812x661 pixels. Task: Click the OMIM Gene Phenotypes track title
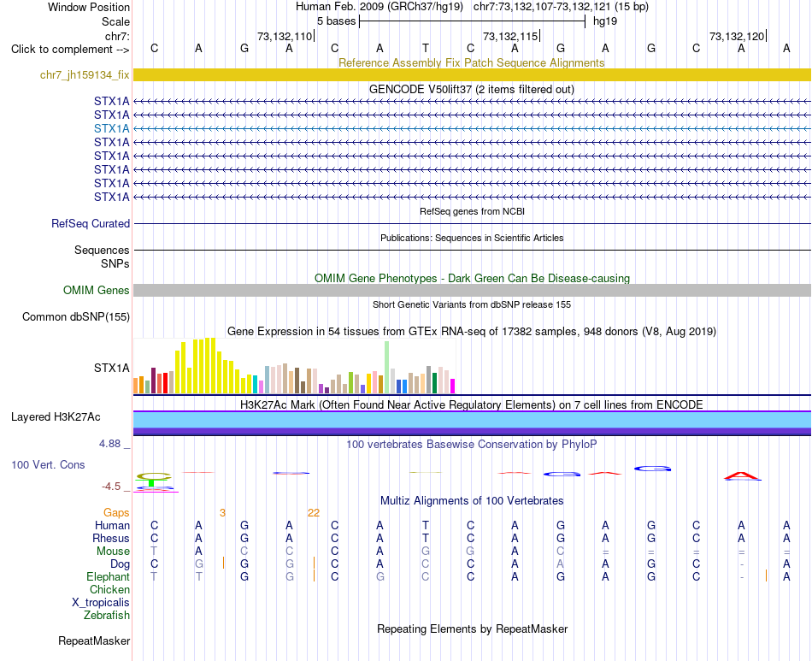472,278
